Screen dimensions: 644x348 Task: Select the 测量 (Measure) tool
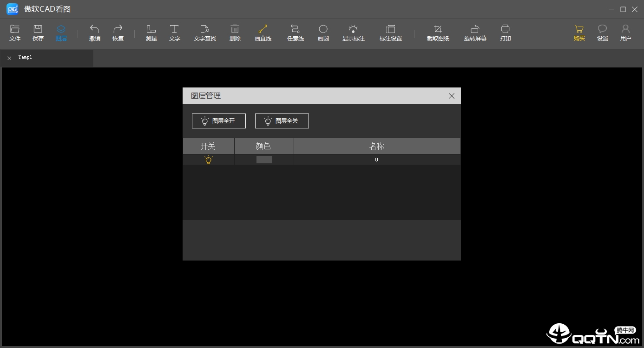tap(151, 33)
